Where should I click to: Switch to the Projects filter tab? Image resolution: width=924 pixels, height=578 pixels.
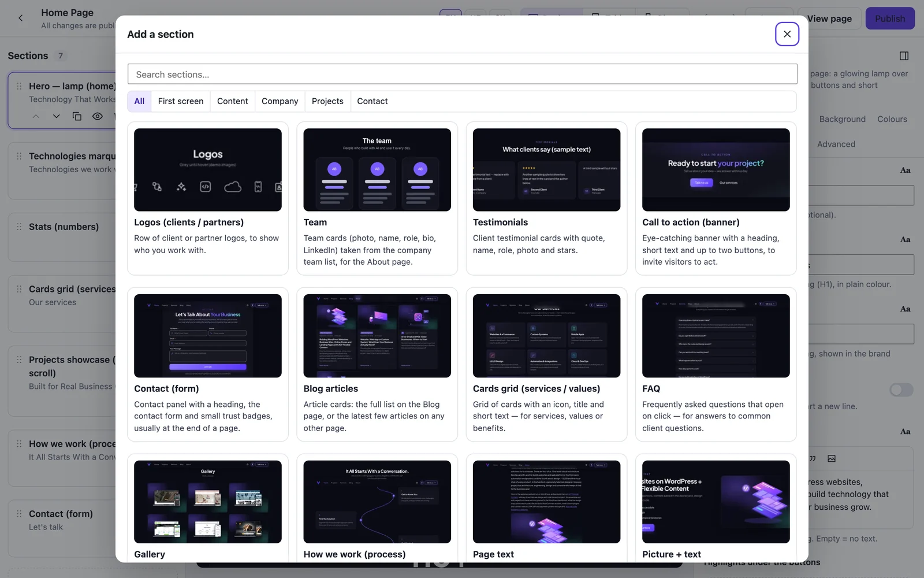click(327, 101)
